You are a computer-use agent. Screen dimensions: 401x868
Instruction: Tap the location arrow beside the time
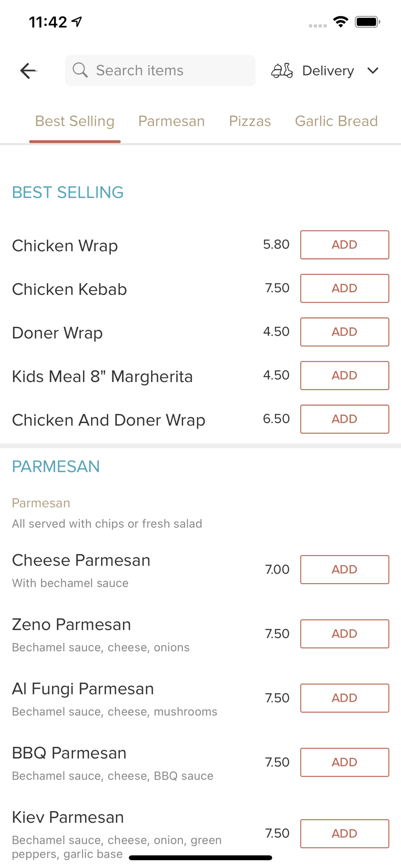pos(77,21)
